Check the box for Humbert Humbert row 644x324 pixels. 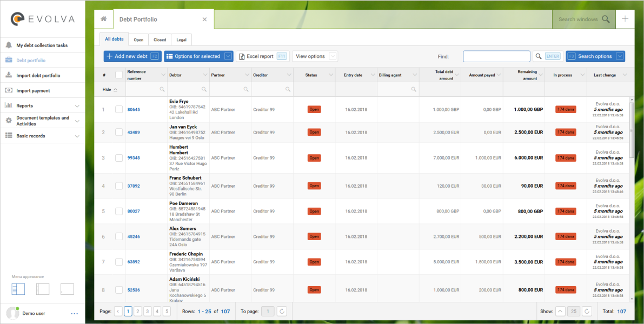tap(119, 158)
